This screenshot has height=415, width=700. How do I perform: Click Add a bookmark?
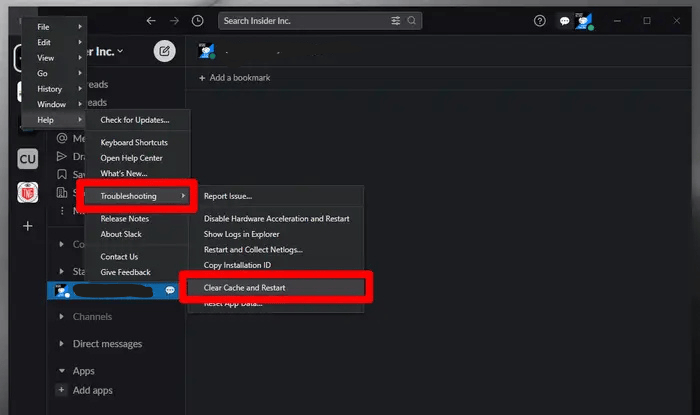234,78
